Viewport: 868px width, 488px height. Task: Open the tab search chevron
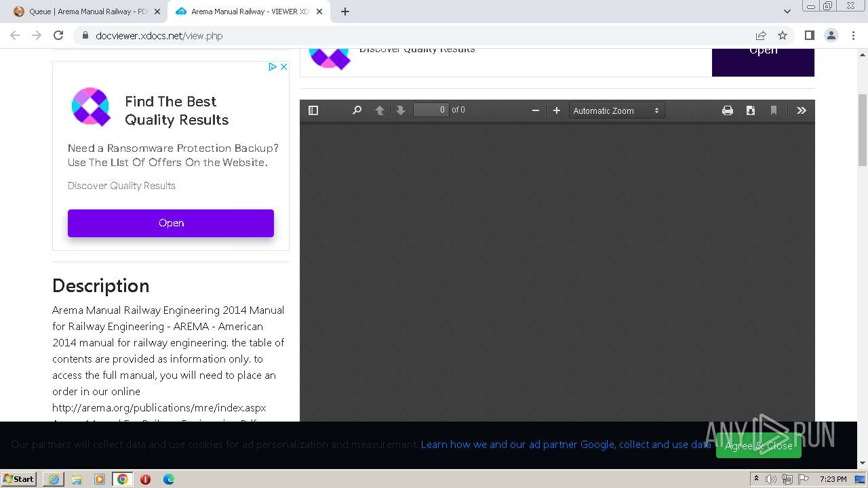pyautogui.click(x=787, y=12)
